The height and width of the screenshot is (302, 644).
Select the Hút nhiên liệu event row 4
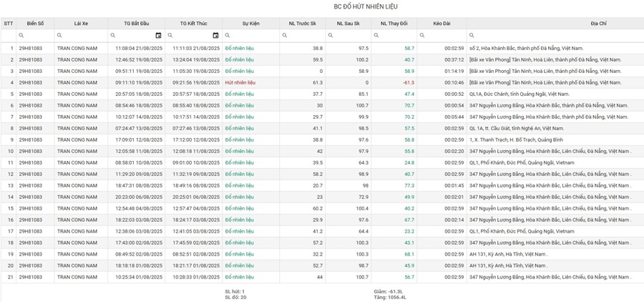tap(240, 83)
